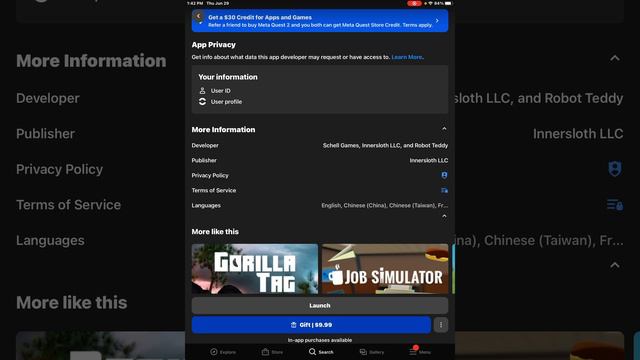The image size is (640, 360).
Task: Open the $30 credit referral banner chevron
Action: point(437,21)
